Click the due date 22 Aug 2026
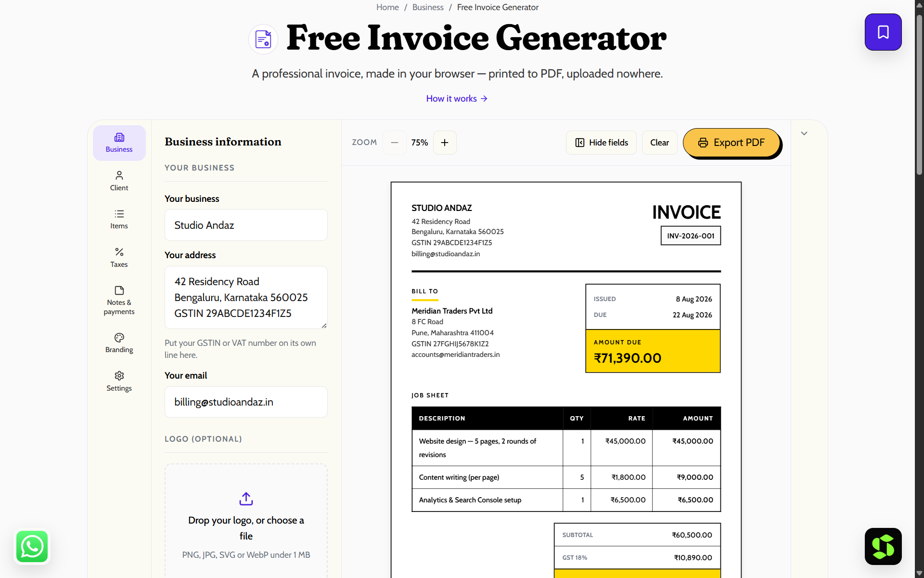The width and height of the screenshot is (924, 578). pyautogui.click(x=692, y=315)
